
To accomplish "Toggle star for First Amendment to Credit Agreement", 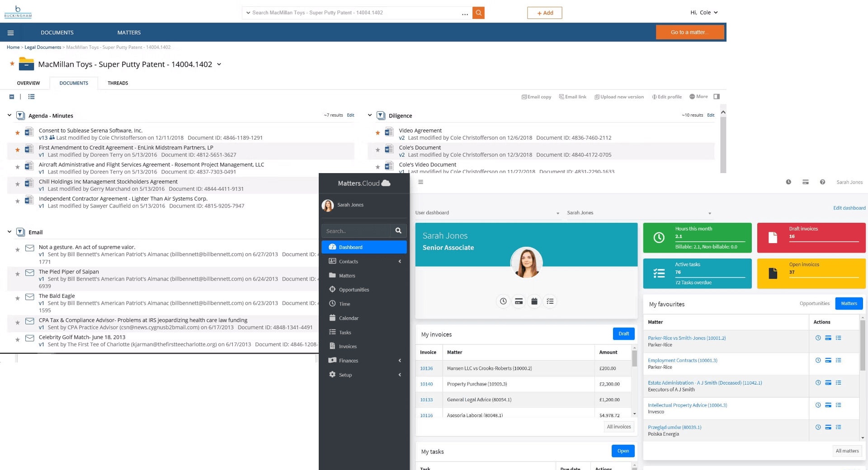I will point(18,150).
